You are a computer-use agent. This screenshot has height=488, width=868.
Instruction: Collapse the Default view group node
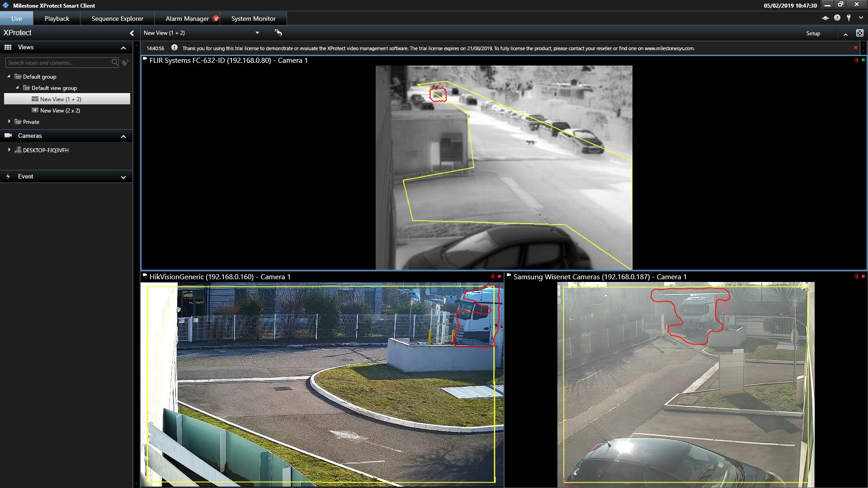tap(17, 88)
